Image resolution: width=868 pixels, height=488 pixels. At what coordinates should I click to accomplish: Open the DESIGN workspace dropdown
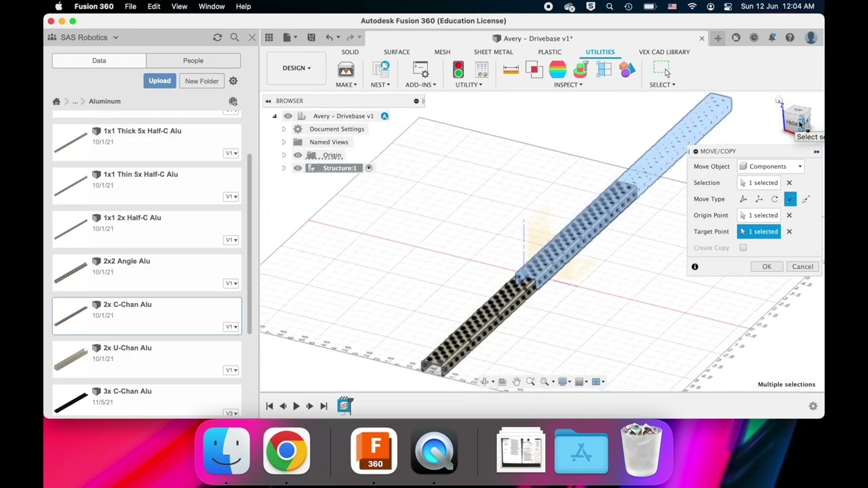click(x=296, y=68)
